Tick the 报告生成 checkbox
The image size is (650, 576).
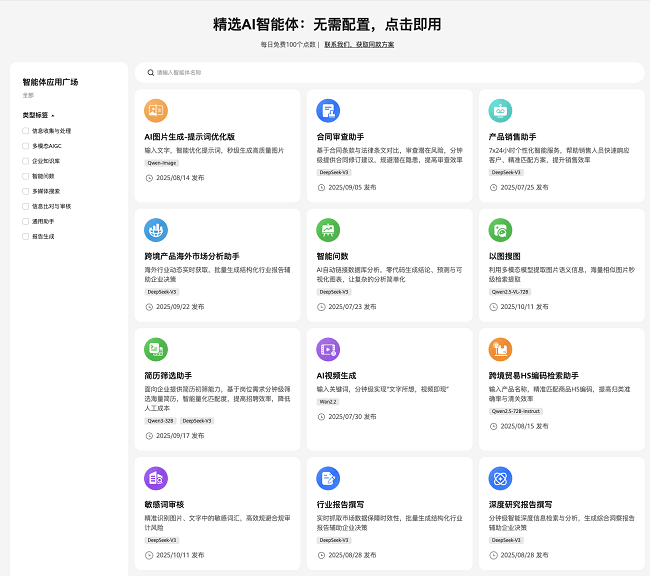point(26,236)
